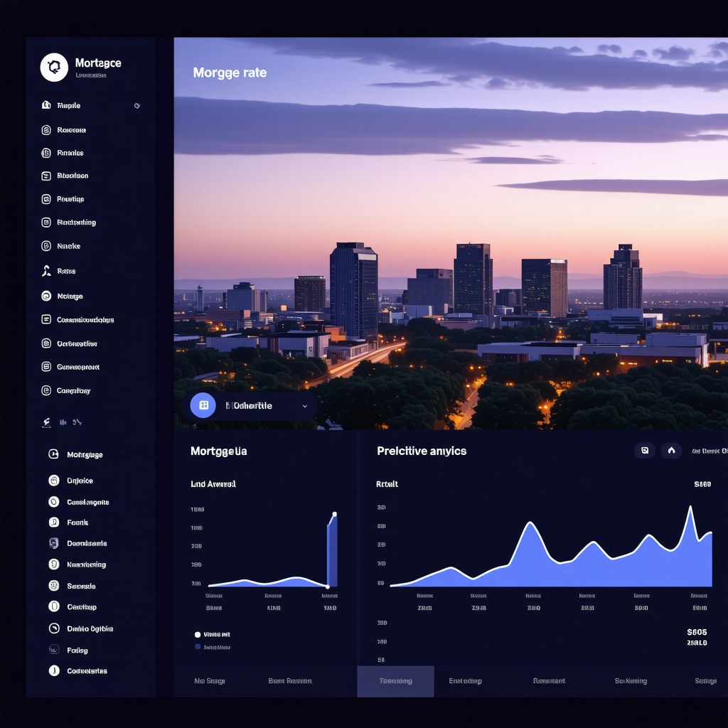Click the icon beside 'Roresas' sidebar item
This screenshot has width=728, height=728.
coord(46,130)
